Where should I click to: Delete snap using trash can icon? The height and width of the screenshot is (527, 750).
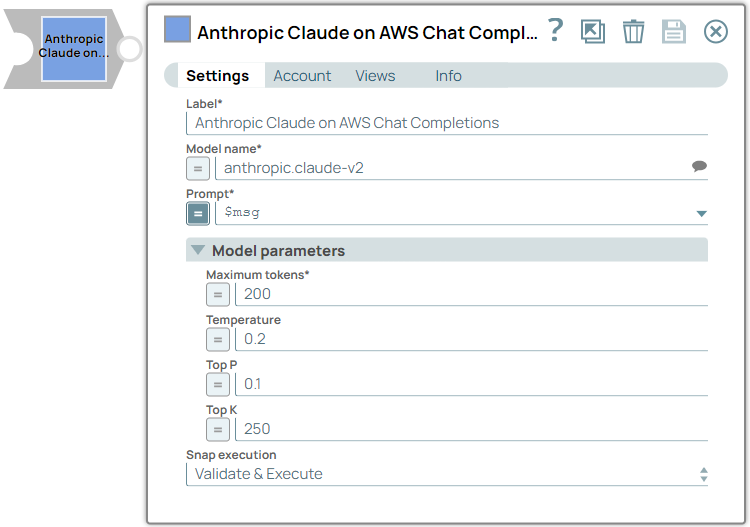coord(633,32)
